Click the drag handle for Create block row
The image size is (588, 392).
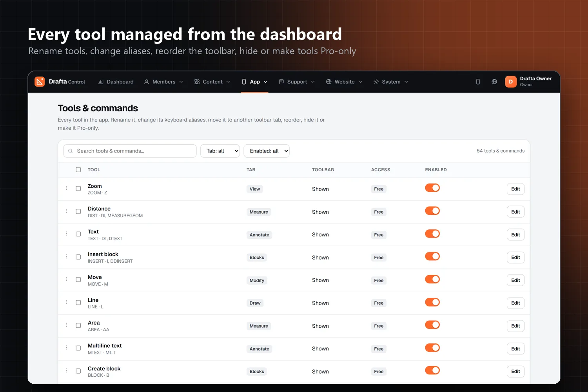pyautogui.click(x=66, y=370)
